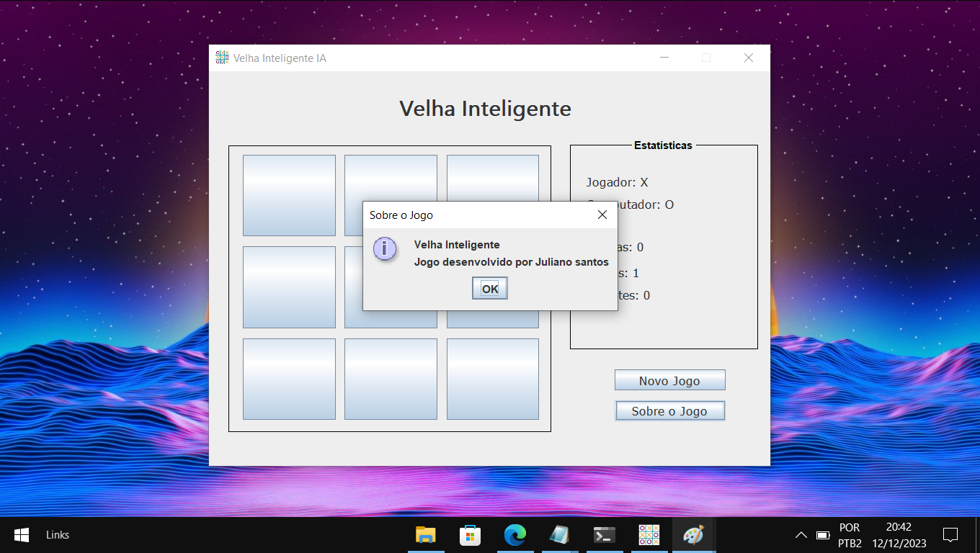Click the text Jogo desenvolvido por Juliano santos
The width and height of the screenshot is (980, 553).
coord(512,262)
